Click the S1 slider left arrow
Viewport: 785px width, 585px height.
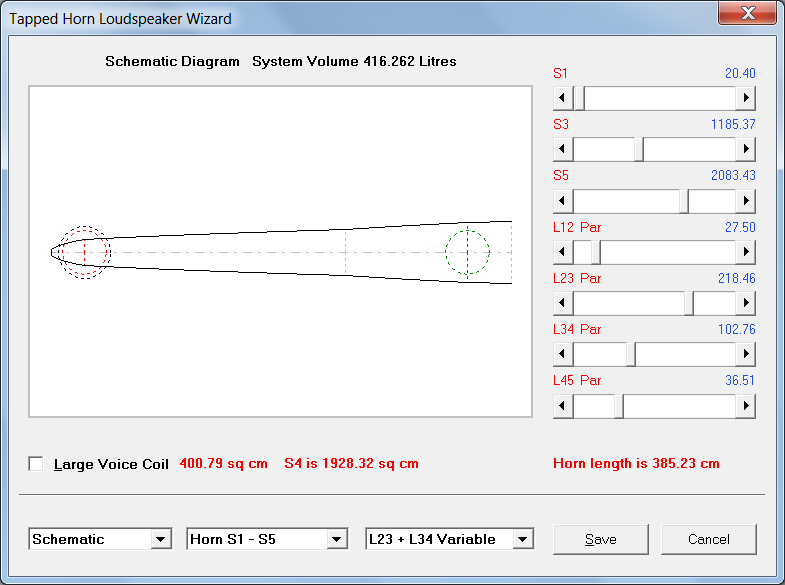pos(563,98)
